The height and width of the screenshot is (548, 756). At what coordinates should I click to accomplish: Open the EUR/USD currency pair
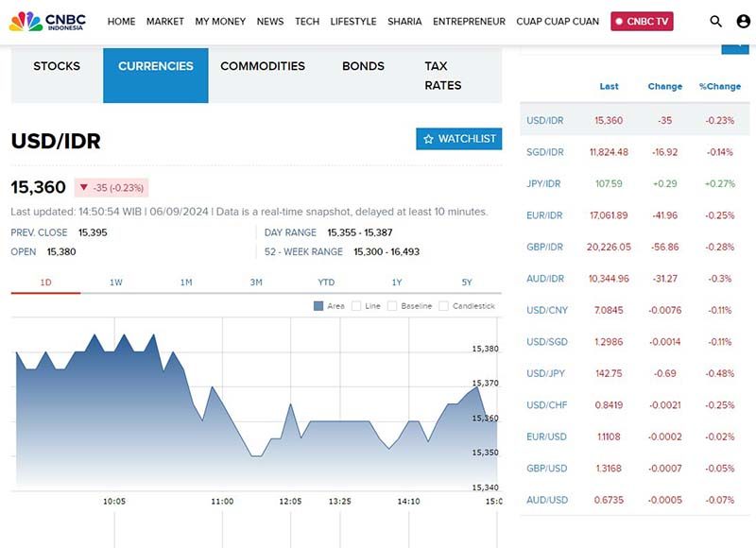547,437
